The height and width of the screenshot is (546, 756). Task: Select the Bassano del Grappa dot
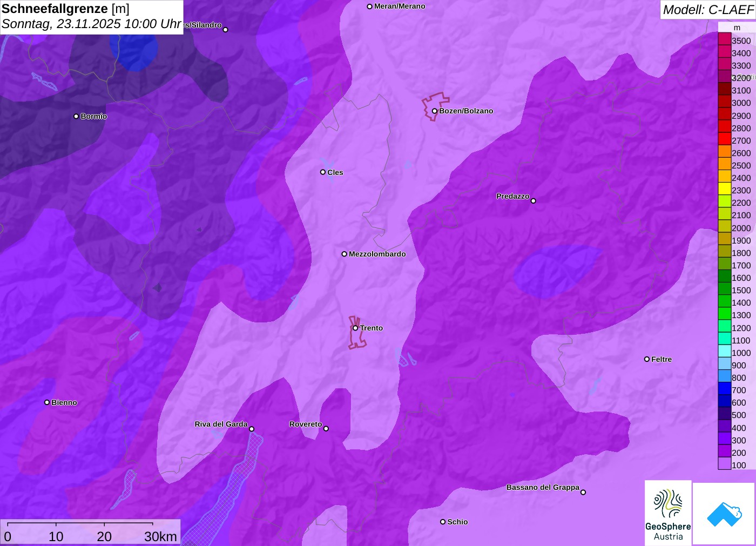coord(583,492)
